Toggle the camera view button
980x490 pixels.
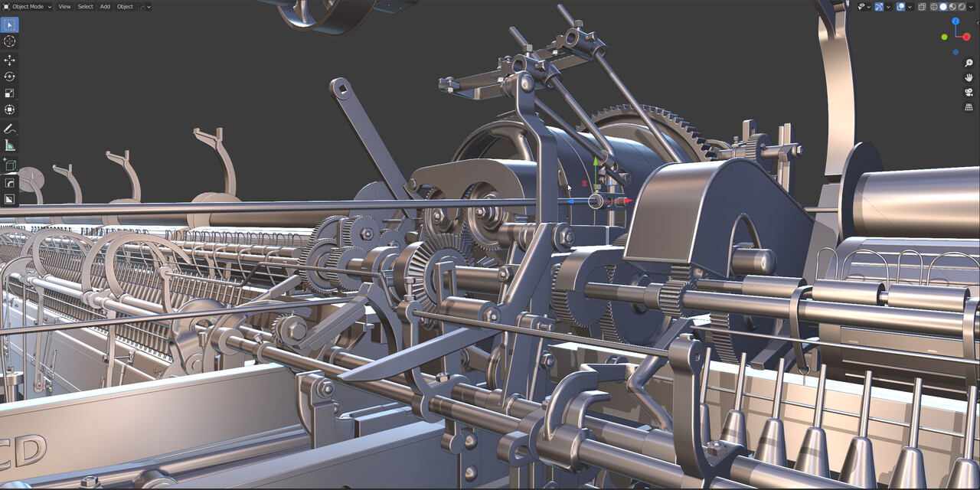(x=969, y=92)
